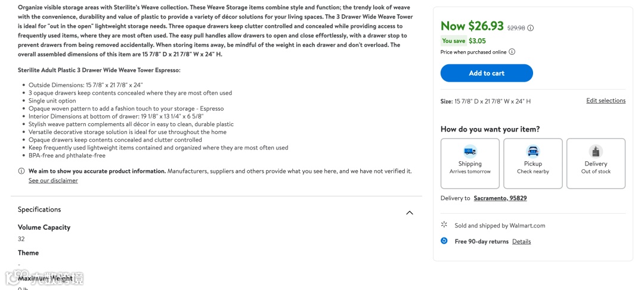
Task: Click the 'Now $26.93' price text
Action: [x=472, y=26]
